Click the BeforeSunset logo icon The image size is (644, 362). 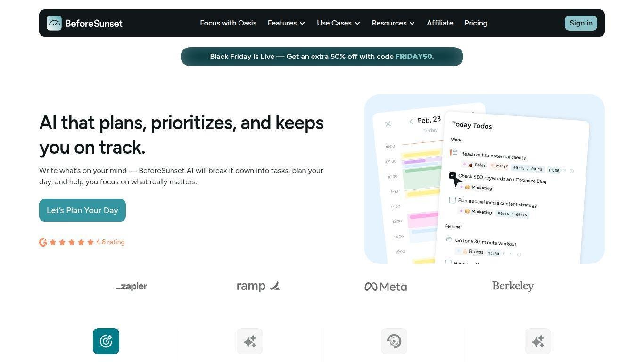[x=54, y=23]
